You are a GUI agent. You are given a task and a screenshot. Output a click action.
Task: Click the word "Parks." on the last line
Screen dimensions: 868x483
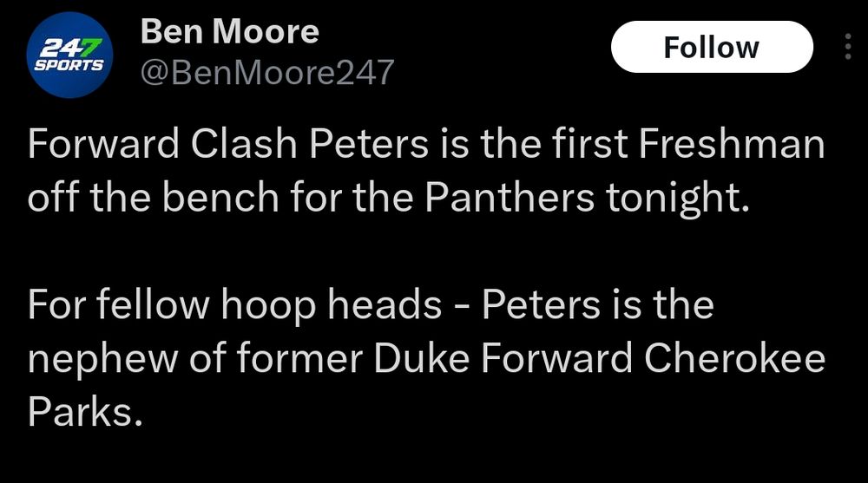[85, 412]
